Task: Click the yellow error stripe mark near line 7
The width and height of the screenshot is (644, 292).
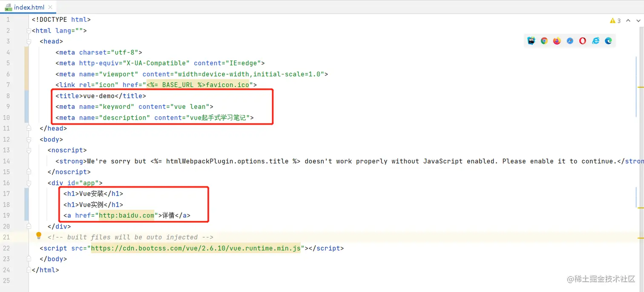Action: point(640,87)
